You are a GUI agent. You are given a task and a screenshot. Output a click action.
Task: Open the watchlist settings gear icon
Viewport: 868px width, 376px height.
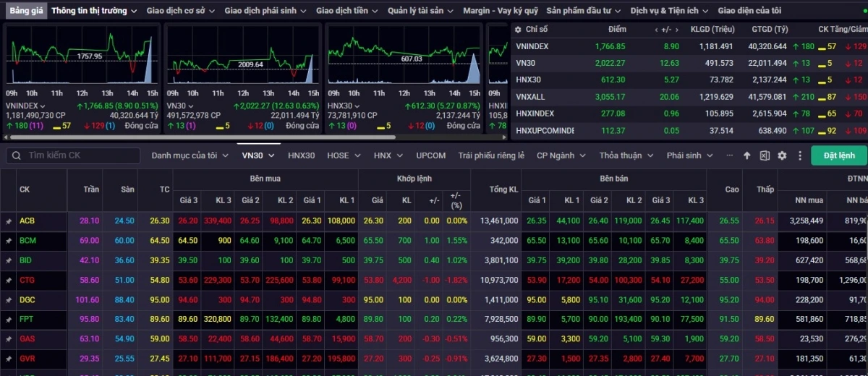coord(782,155)
